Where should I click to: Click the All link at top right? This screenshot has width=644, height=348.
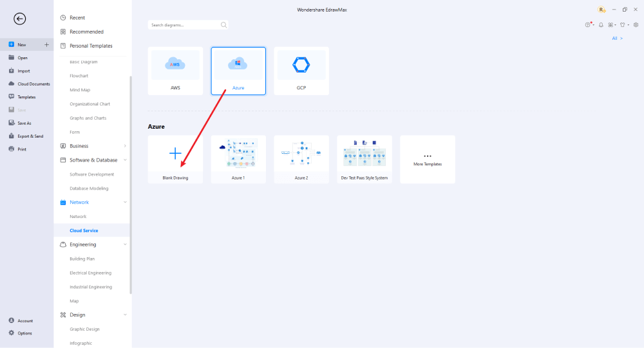tap(618, 38)
